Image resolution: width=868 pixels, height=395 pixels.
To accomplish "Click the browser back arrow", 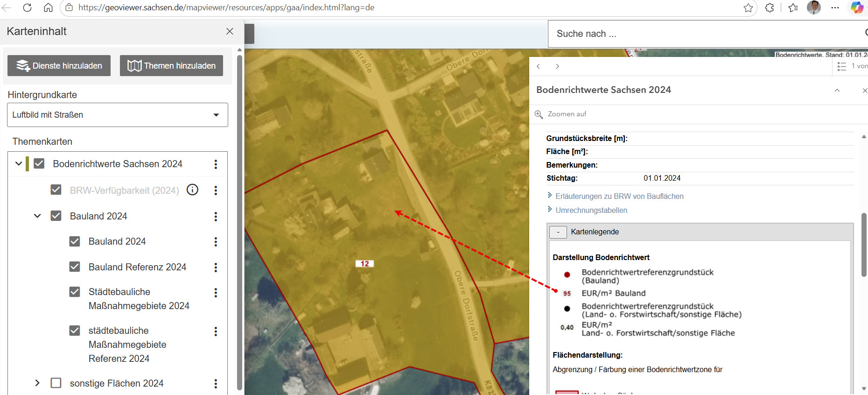I will pyautogui.click(x=6, y=7).
